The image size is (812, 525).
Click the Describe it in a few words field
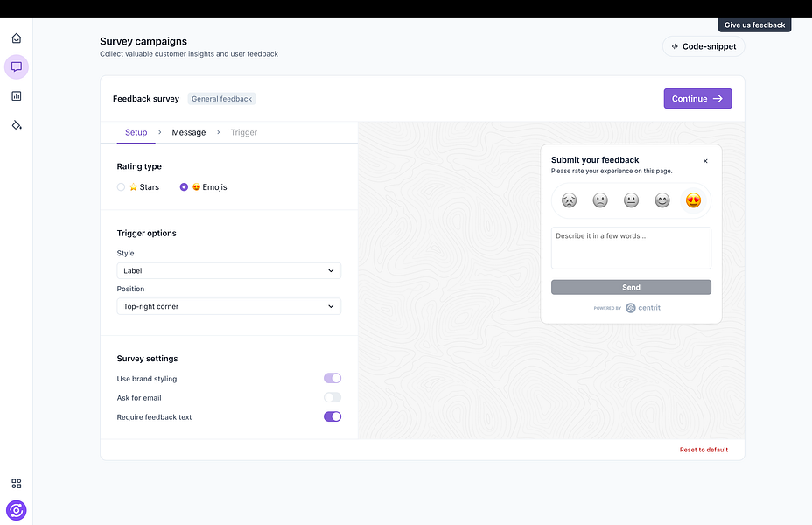tap(631, 248)
